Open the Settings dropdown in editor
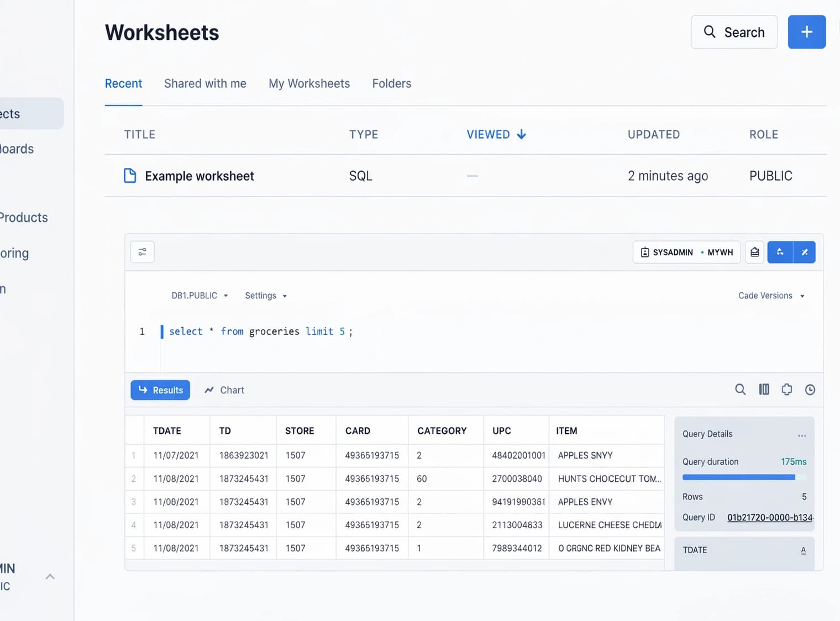Screen dimensions: 840x621 (266, 296)
